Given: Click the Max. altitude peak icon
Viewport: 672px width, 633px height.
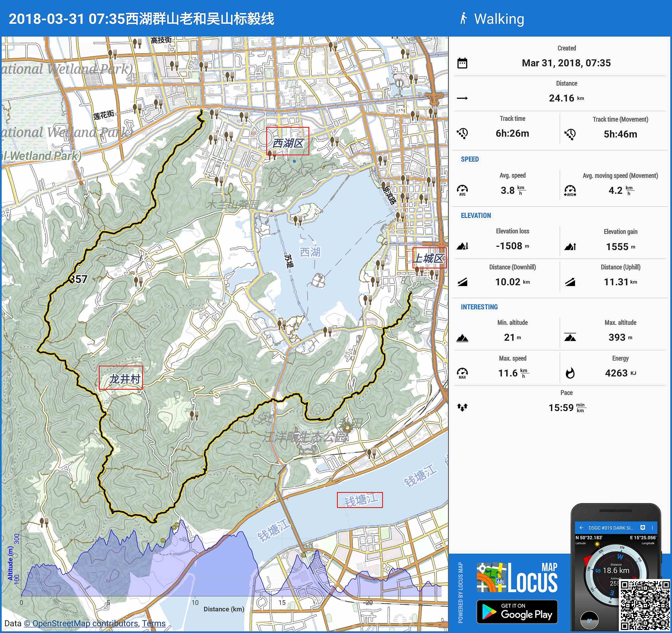Looking at the screenshot, I should coord(570,337).
